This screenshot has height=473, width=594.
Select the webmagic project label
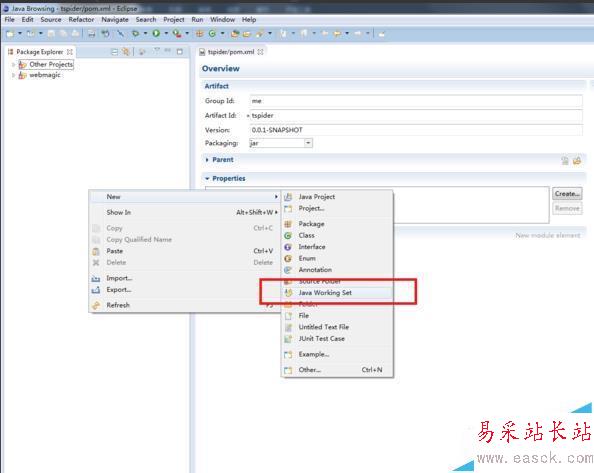point(45,75)
